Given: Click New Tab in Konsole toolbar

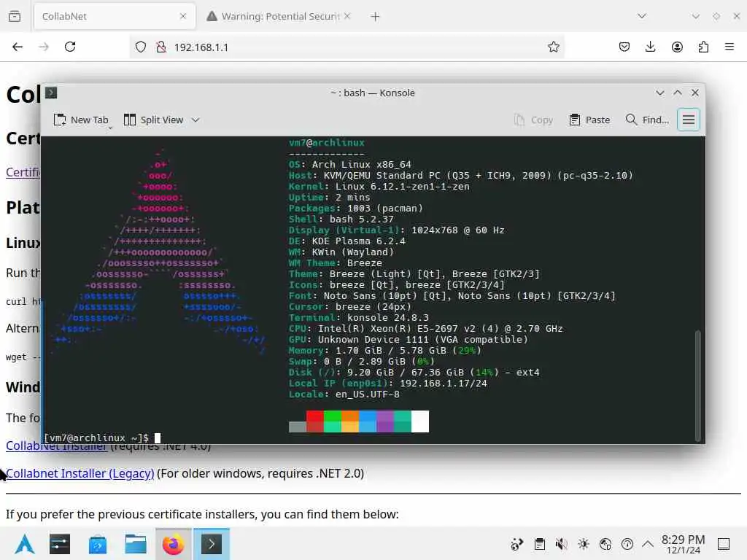Looking at the screenshot, I should (x=81, y=120).
